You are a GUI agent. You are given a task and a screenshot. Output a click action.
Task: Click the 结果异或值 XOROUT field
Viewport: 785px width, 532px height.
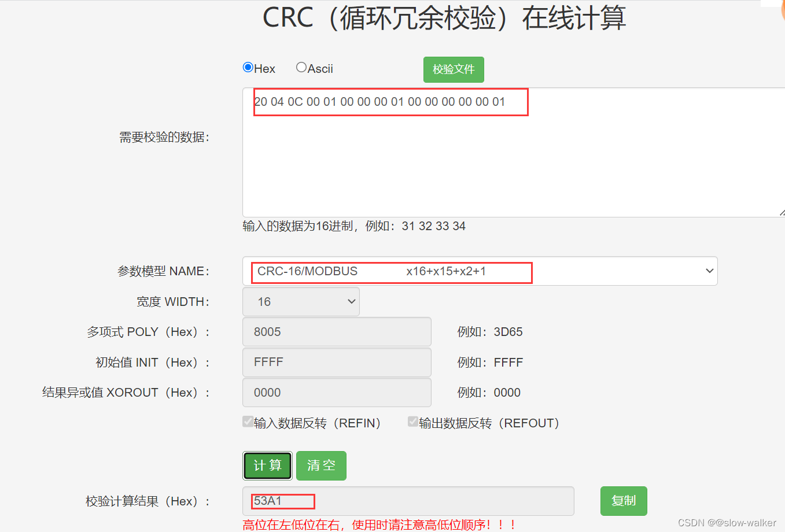pyautogui.click(x=337, y=392)
